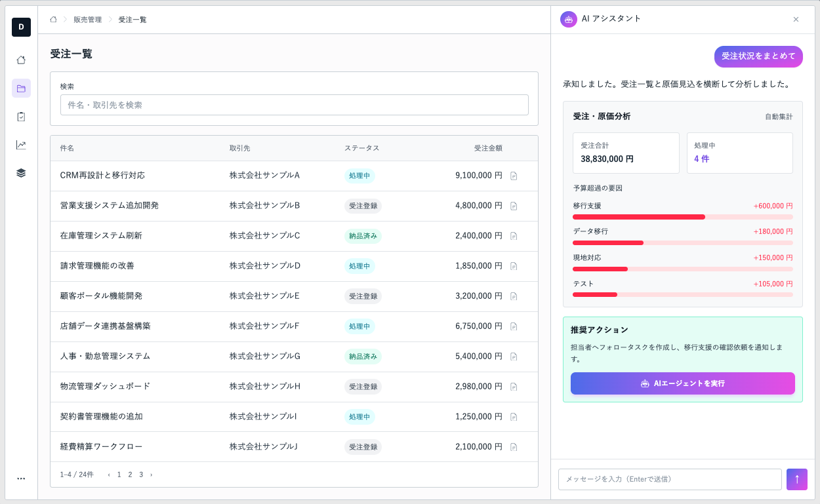Open document icon for 契約書管理機能の追加 row

click(x=514, y=417)
